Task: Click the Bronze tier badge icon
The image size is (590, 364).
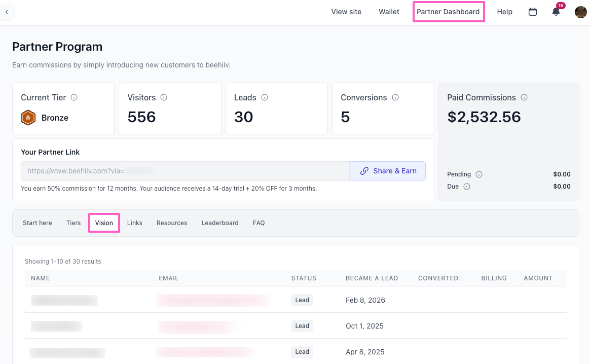Action: (x=28, y=118)
